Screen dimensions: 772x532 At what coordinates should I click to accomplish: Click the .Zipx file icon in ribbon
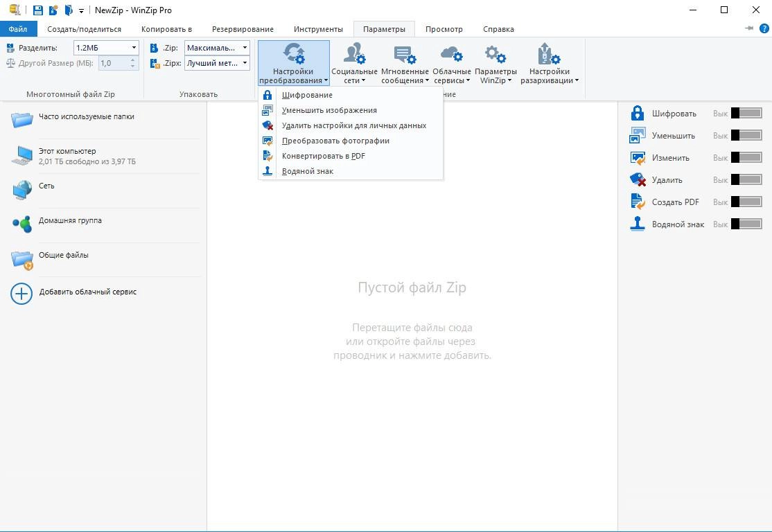pos(155,63)
